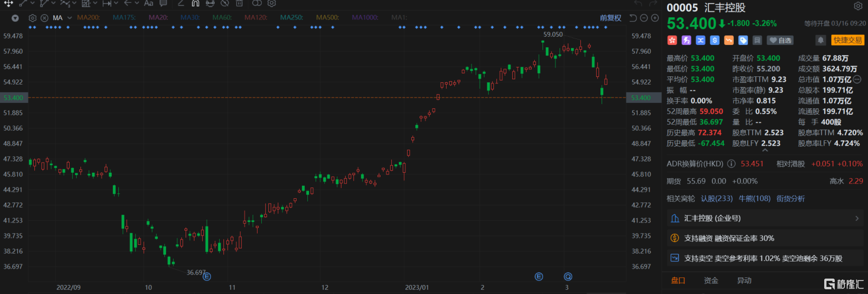Open 街货分析 analysis link

(791, 199)
